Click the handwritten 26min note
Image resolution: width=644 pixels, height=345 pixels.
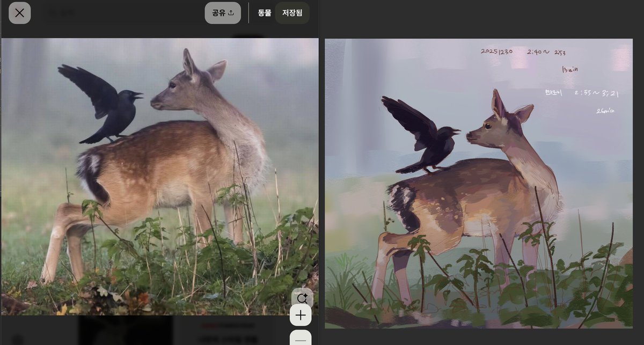click(605, 111)
